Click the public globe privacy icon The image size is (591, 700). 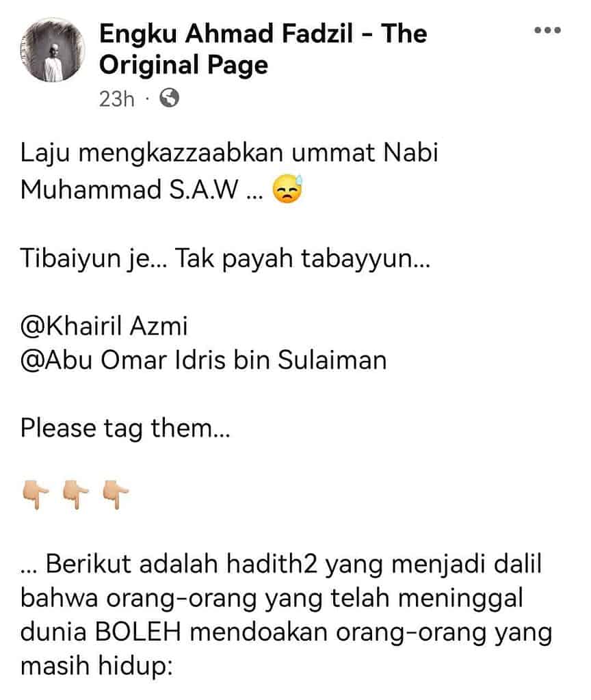coord(170,98)
